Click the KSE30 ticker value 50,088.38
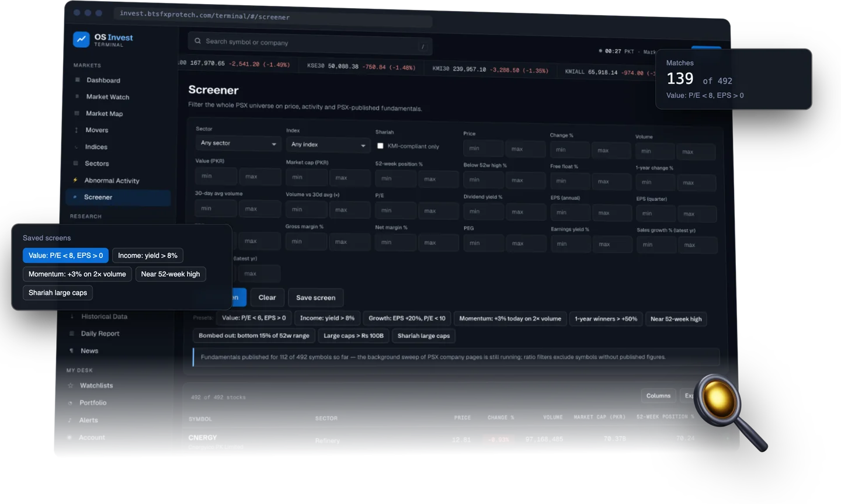Image resolution: width=841 pixels, height=504 pixels. [x=343, y=66]
